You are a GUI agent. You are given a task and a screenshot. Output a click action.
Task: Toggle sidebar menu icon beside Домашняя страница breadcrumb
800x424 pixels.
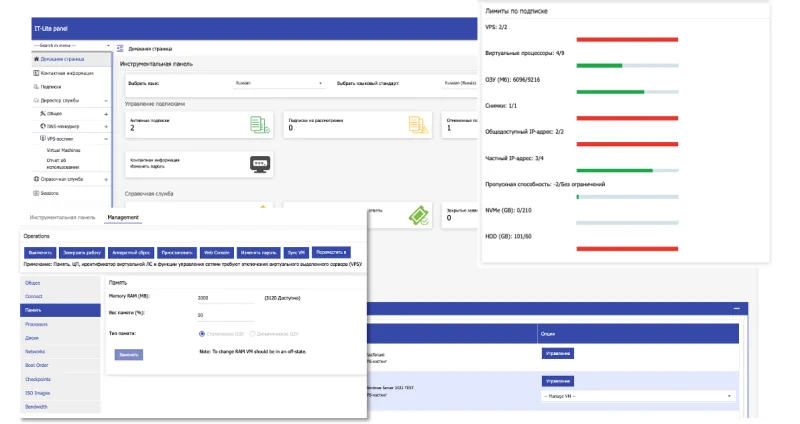tap(120, 48)
